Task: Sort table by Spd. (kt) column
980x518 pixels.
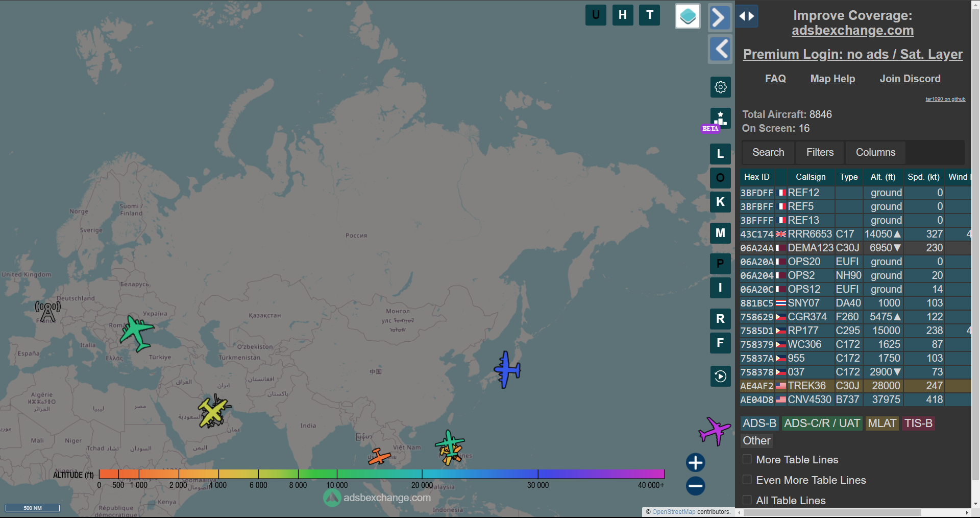Action: click(x=923, y=177)
